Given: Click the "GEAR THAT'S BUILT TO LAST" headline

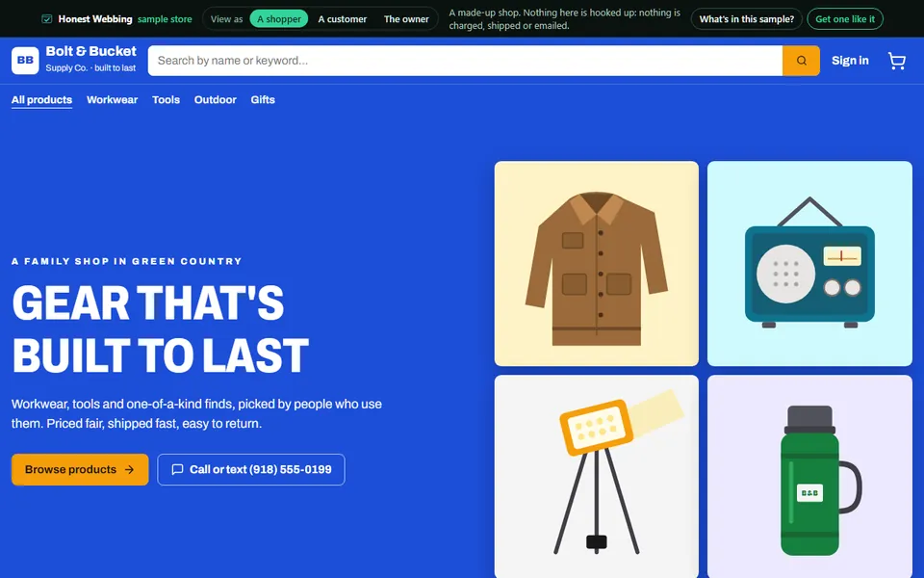Looking at the screenshot, I should click(x=161, y=329).
